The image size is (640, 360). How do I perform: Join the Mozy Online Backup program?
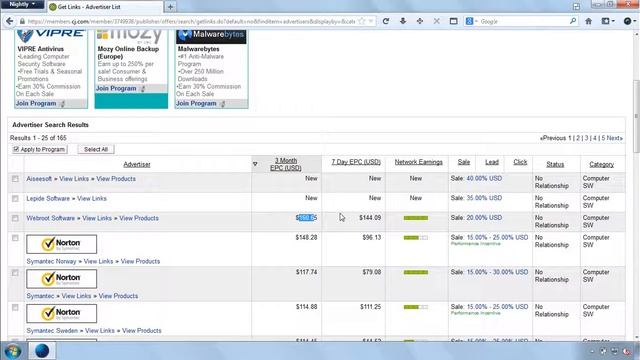[116, 88]
